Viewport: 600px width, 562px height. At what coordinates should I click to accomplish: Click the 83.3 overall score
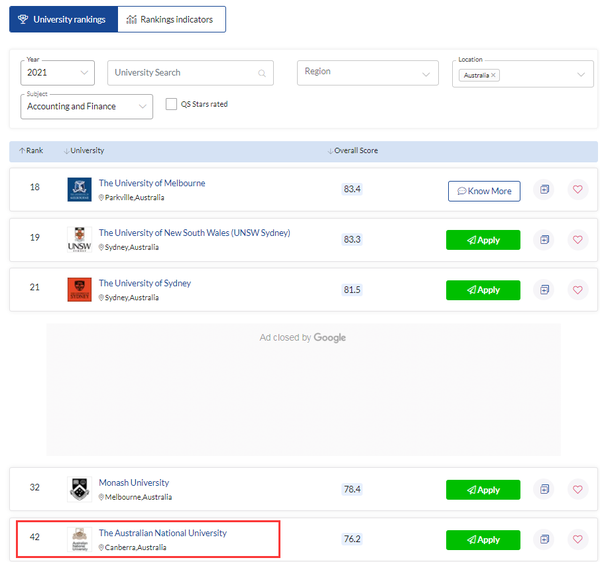tap(352, 239)
